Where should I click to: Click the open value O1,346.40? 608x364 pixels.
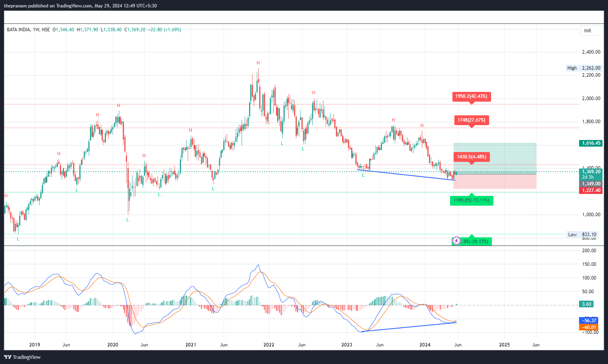tap(63, 30)
